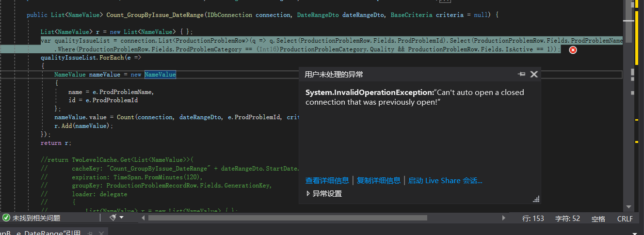Select the DateRange 引用 bottom tab
Viewport: 644px width, 235px height.
[41, 233]
